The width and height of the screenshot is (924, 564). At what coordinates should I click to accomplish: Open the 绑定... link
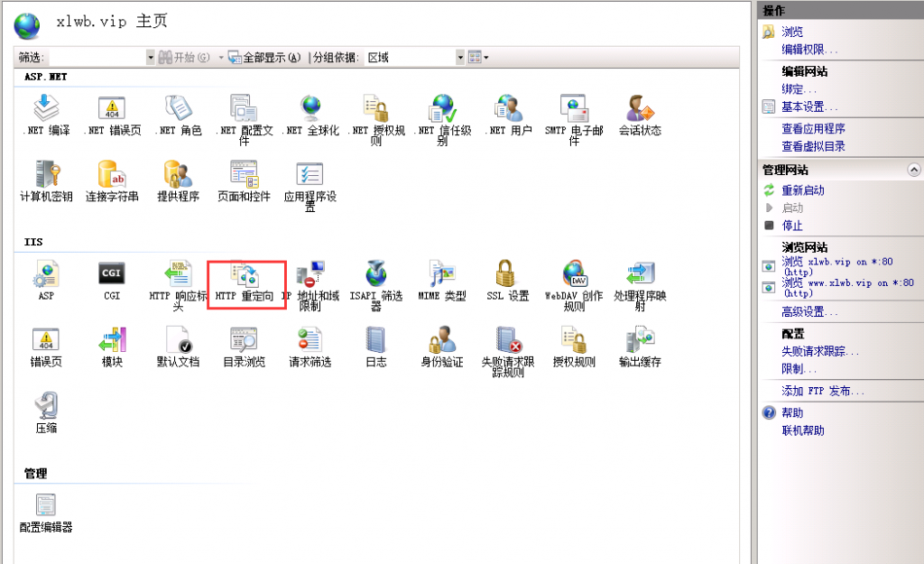click(x=799, y=89)
